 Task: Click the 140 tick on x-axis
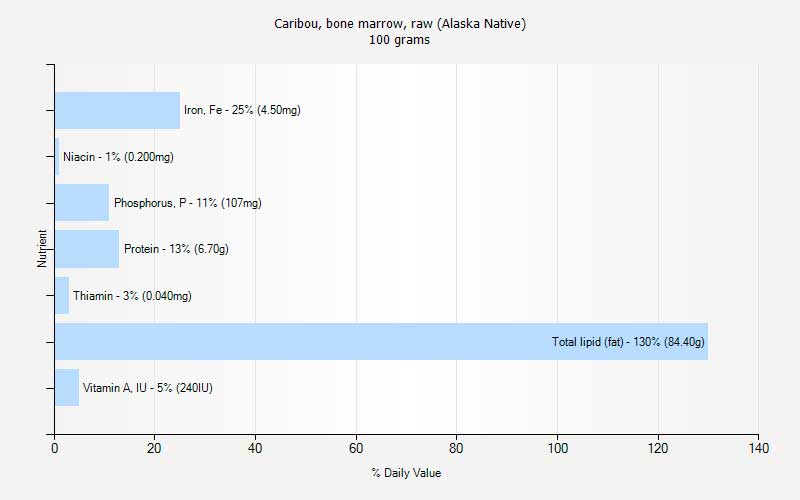759,448
